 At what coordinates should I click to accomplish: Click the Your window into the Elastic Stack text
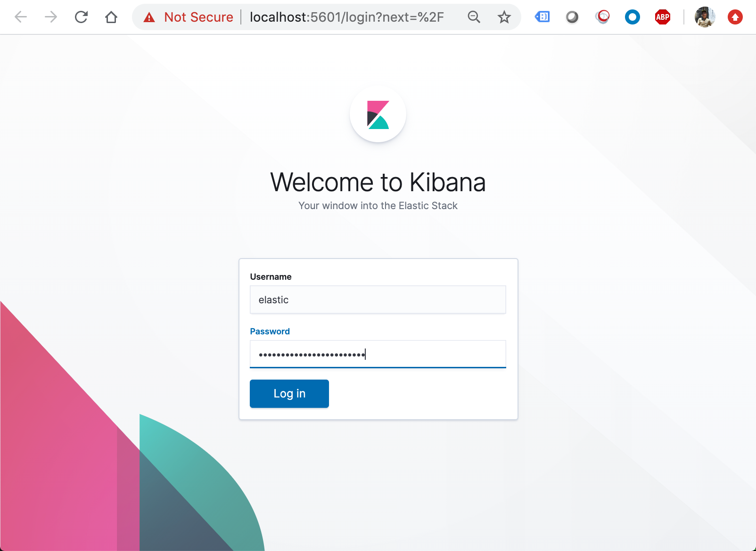(x=378, y=206)
